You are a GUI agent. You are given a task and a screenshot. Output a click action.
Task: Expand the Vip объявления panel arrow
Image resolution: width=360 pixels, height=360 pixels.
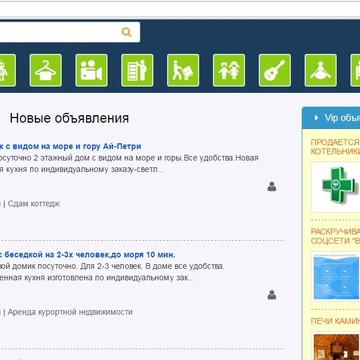coord(316,118)
